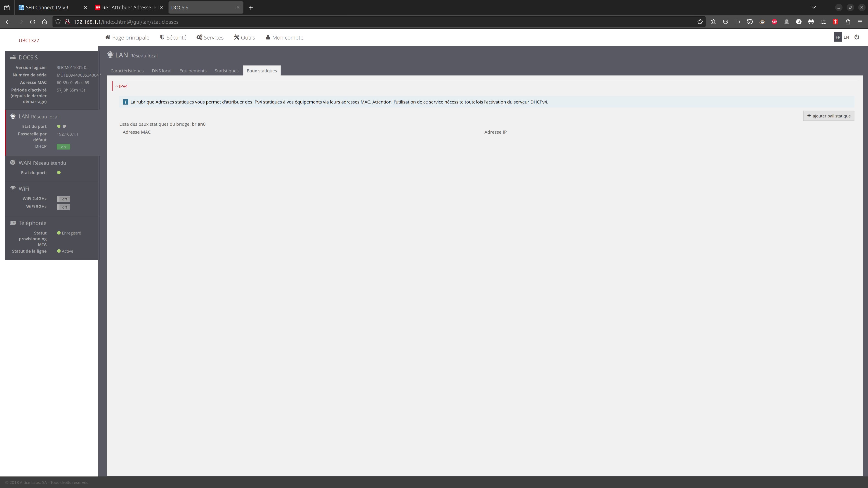Screen dimensions: 868x488
Task: Click the LAN house icon in the sidebar
Action: [13, 116]
